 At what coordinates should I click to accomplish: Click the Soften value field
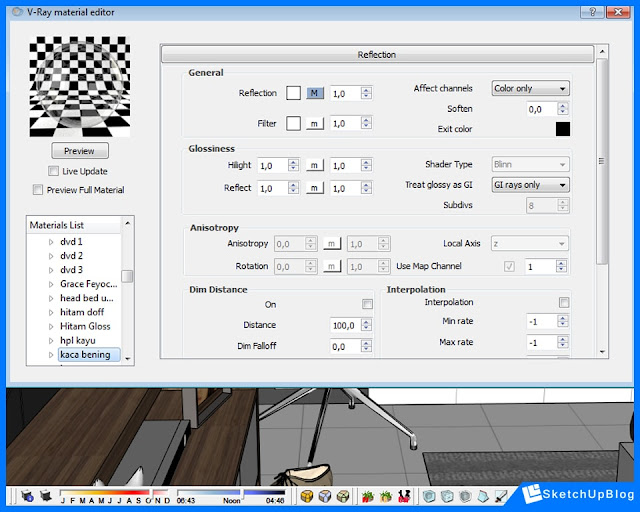click(x=541, y=109)
